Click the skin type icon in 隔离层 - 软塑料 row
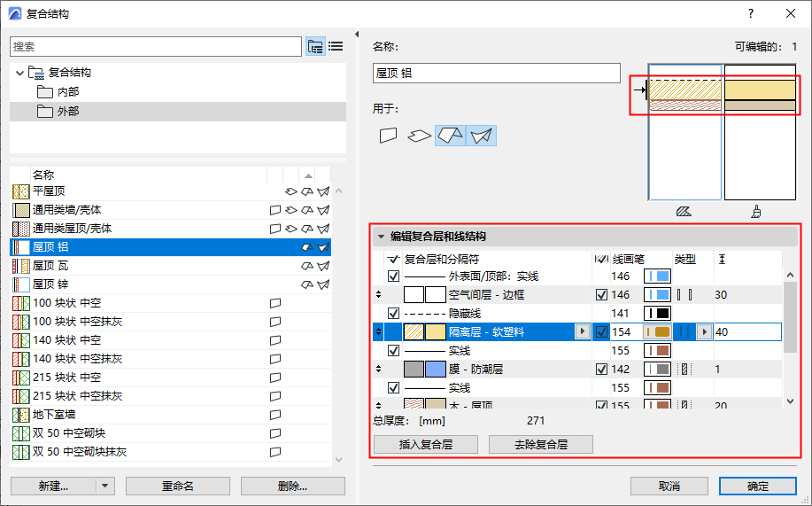This screenshot has height=506, width=812. coord(684,331)
